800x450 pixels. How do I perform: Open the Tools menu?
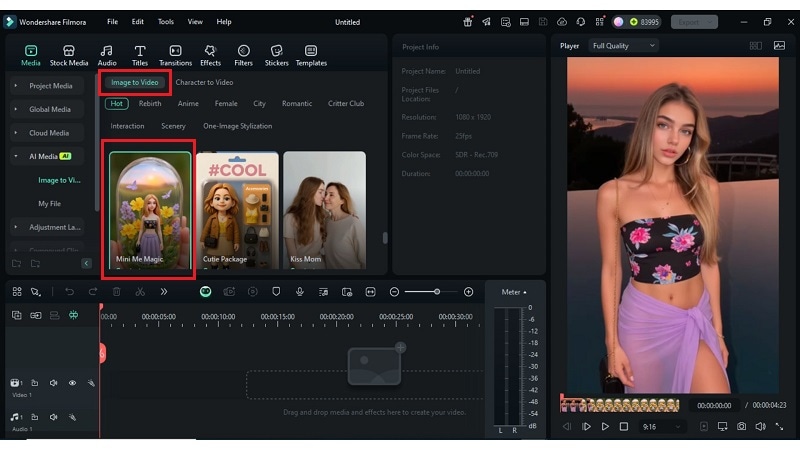[166, 21]
